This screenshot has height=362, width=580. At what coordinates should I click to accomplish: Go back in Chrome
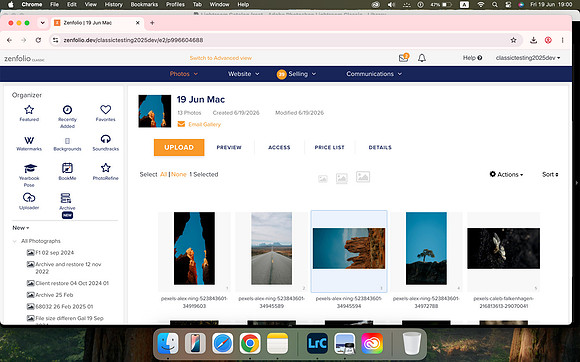coord(10,40)
